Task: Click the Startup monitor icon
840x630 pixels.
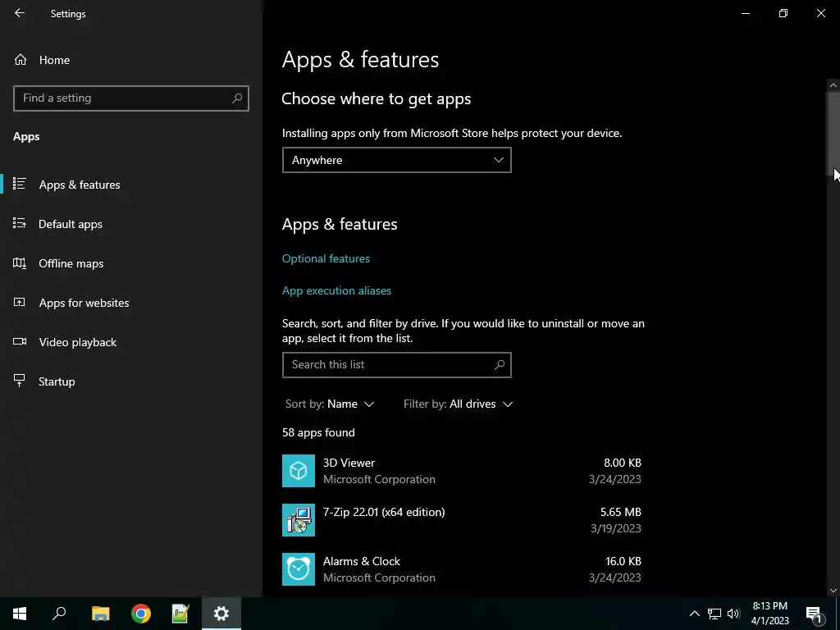Action: pos(20,381)
